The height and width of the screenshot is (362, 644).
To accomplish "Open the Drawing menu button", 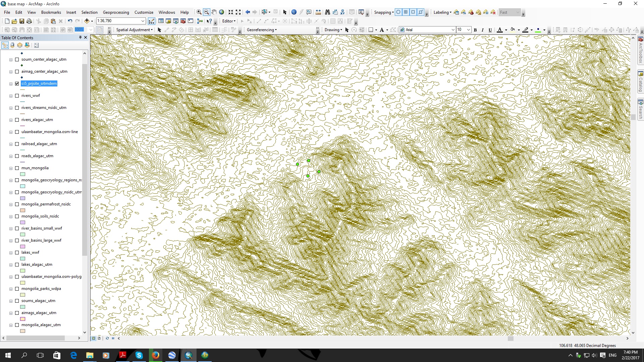I will click(333, 30).
